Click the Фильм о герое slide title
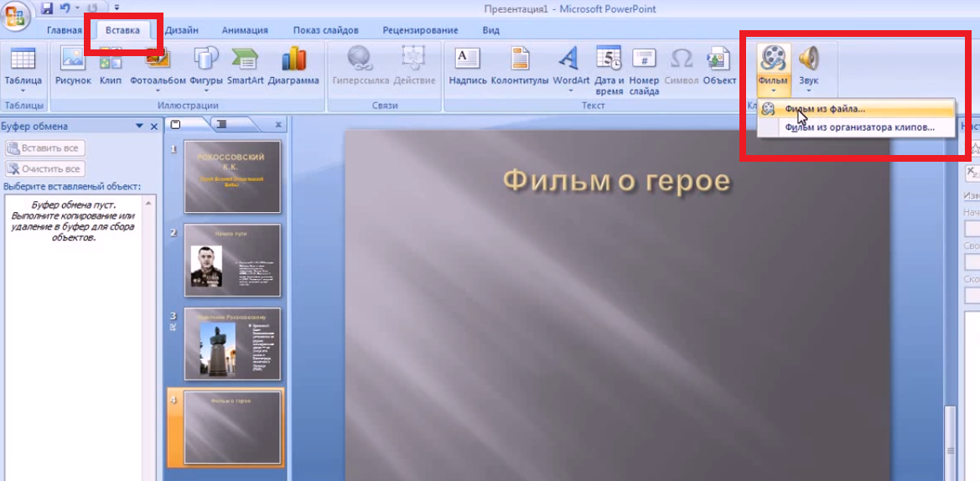 pyautogui.click(x=617, y=180)
